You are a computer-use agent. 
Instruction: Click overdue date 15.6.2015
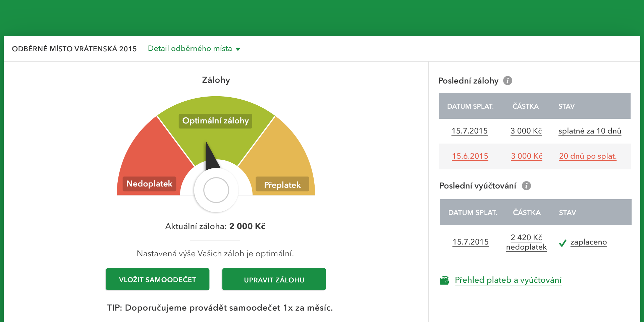tap(470, 156)
